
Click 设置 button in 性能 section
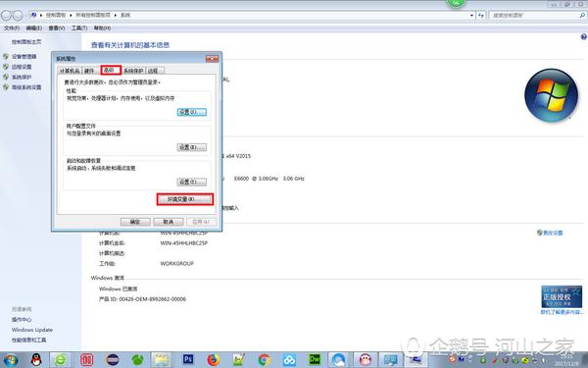coord(192,112)
